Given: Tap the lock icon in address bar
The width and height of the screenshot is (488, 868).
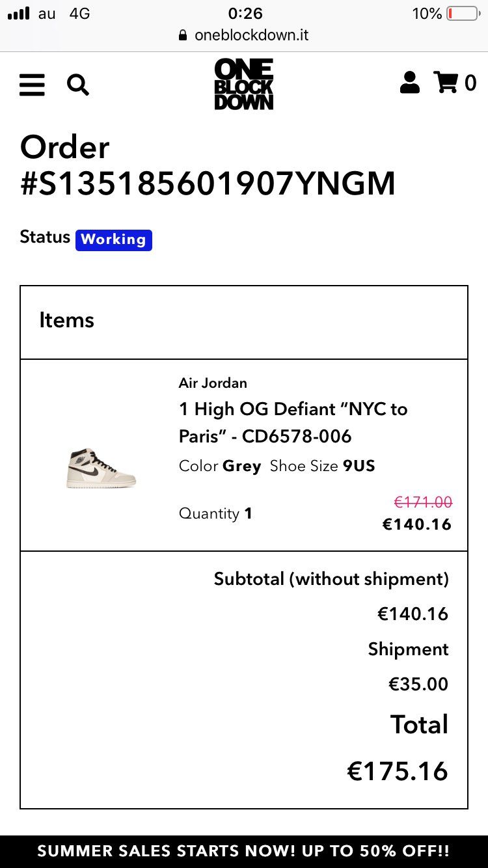Looking at the screenshot, I should click(183, 36).
